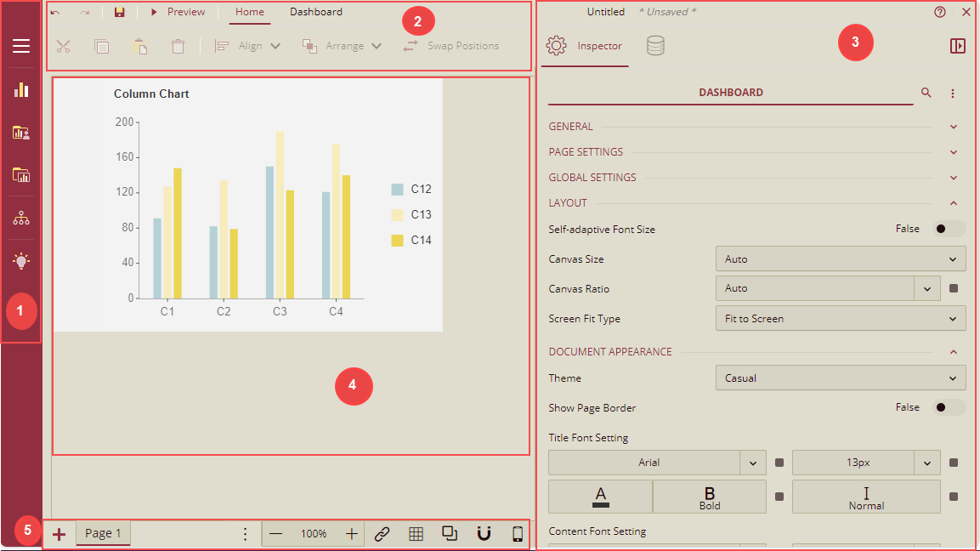The height and width of the screenshot is (551, 980).
Task: Collapse the LAYOUT section
Action: coord(953,202)
